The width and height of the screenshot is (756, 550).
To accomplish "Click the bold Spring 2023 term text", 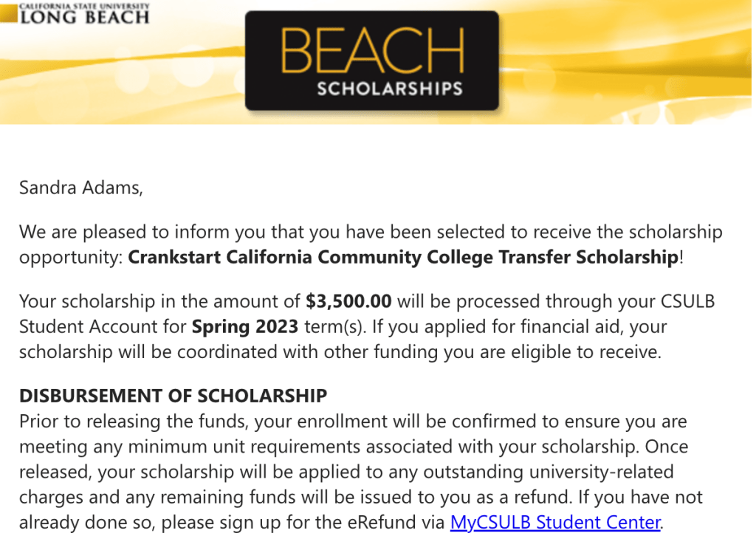I will (x=245, y=326).
